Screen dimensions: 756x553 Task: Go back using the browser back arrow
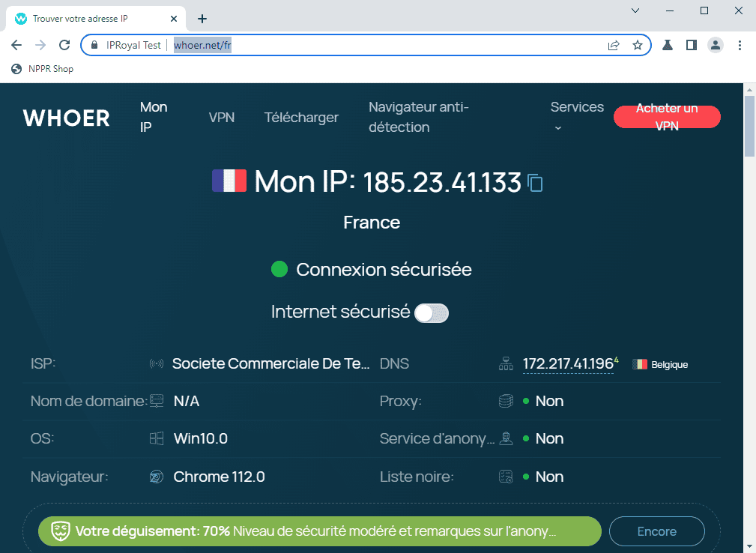[16, 45]
